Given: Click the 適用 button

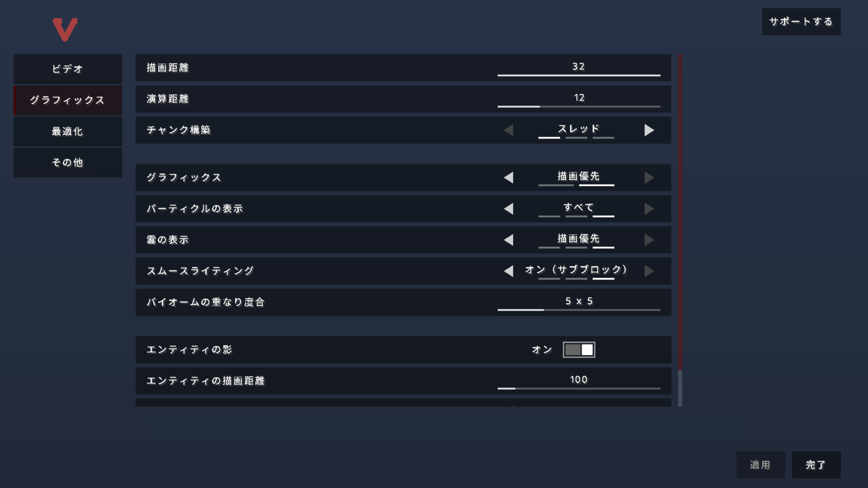Looking at the screenshot, I should click(x=761, y=464).
